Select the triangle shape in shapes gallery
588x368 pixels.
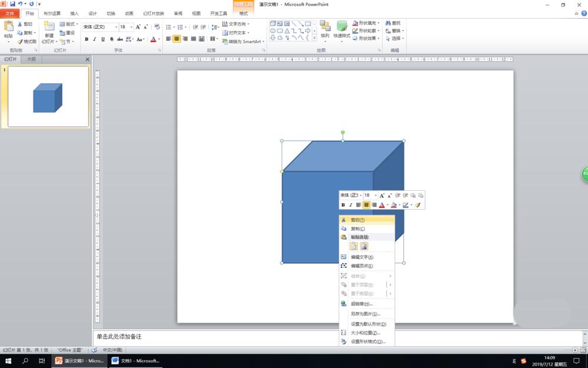click(287, 31)
